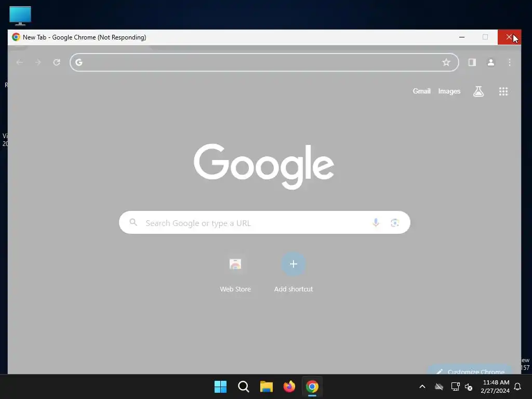Screen dimensions: 532x399
Task: Click Chrome icon on the taskbar
Action: click(x=312, y=387)
